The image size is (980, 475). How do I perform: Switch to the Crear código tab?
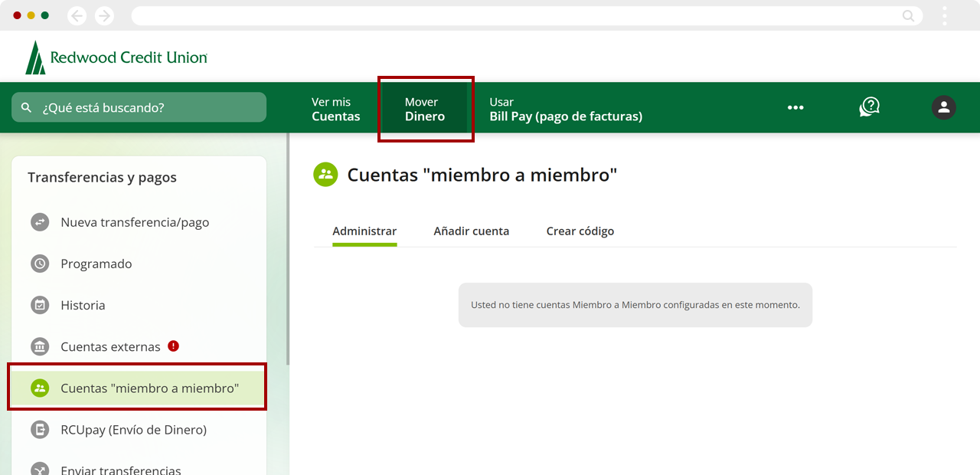[580, 231]
